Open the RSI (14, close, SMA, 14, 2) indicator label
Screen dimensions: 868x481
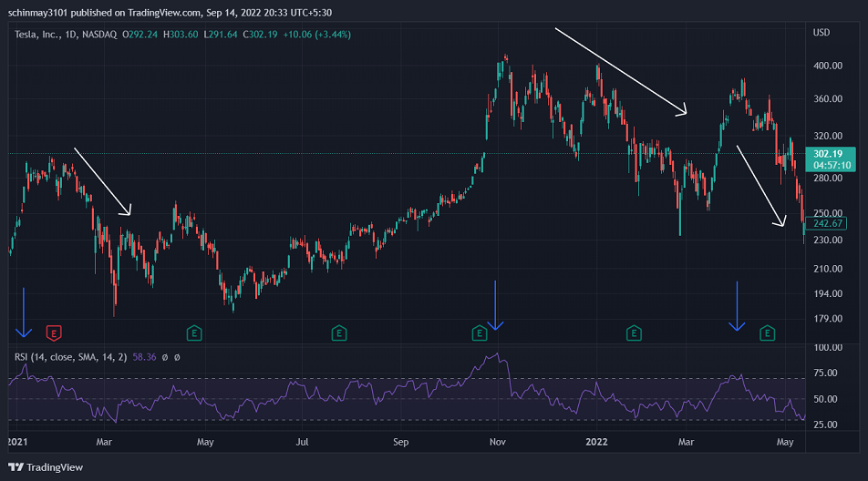pyautogui.click(x=71, y=357)
